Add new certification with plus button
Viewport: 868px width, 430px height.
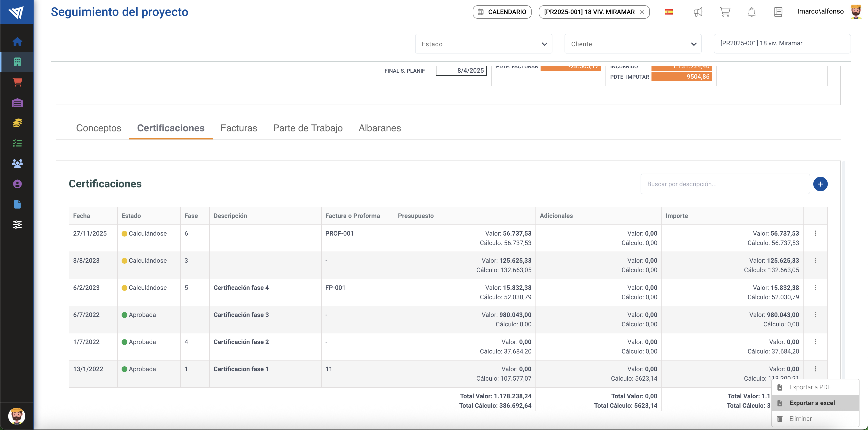coord(820,184)
